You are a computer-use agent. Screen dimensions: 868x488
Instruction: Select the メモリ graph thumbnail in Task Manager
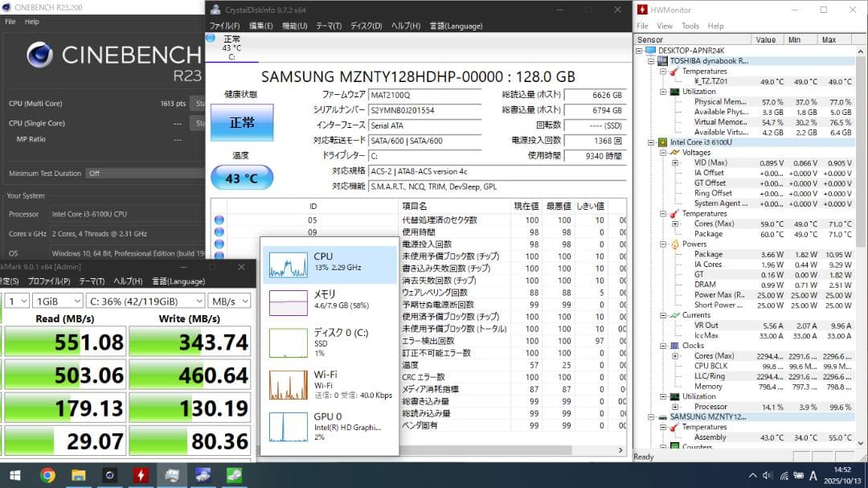coord(288,303)
